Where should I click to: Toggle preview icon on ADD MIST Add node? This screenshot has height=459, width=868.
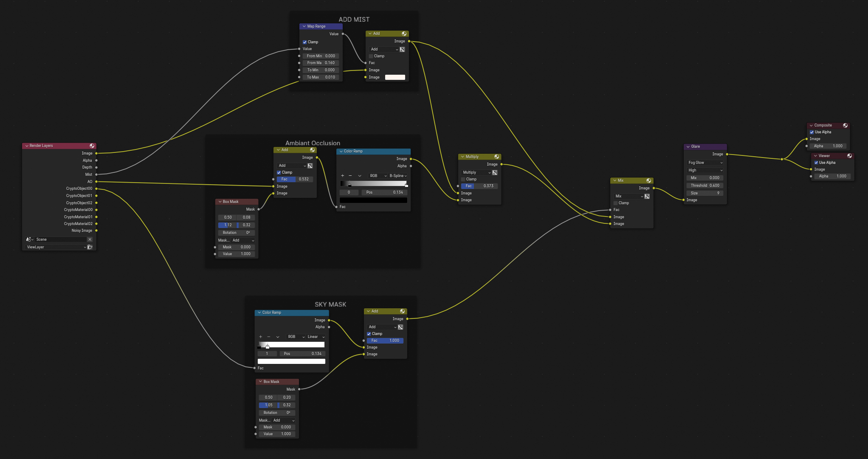404,34
